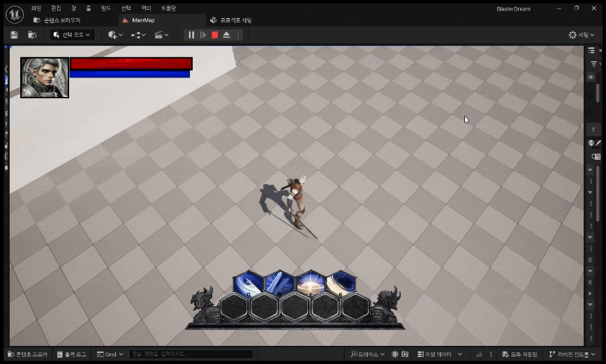This screenshot has width=606, height=364.
Task: Open the add-actor cube-plus dropdown
Action: click(x=115, y=35)
